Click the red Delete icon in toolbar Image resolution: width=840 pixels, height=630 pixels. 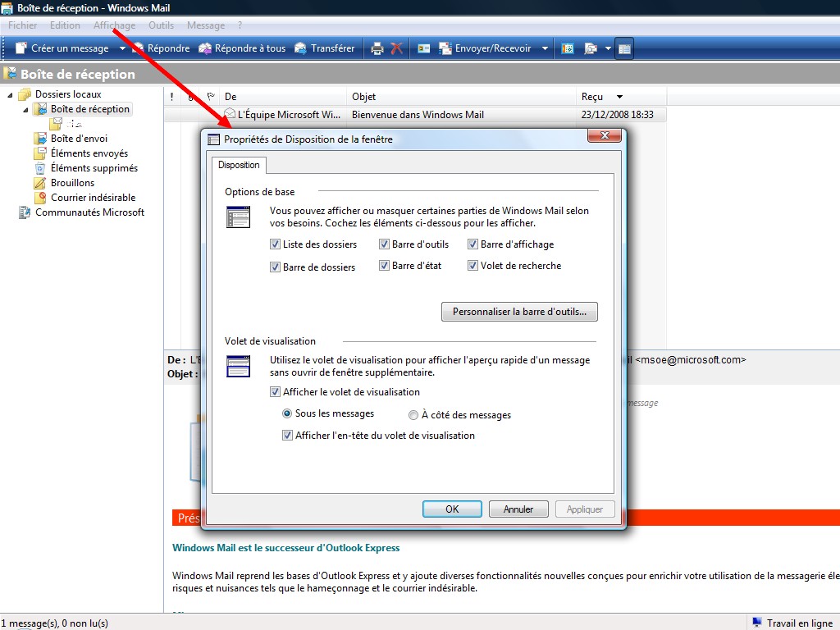(397, 48)
